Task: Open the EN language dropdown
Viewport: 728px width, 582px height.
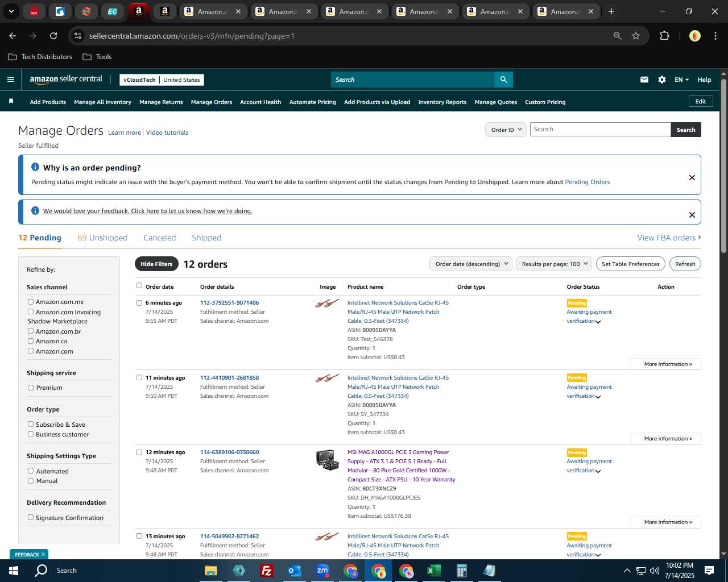Action: pos(681,80)
